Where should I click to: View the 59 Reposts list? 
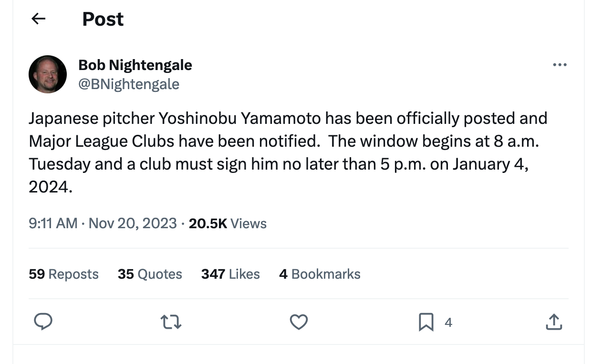pos(63,274)
